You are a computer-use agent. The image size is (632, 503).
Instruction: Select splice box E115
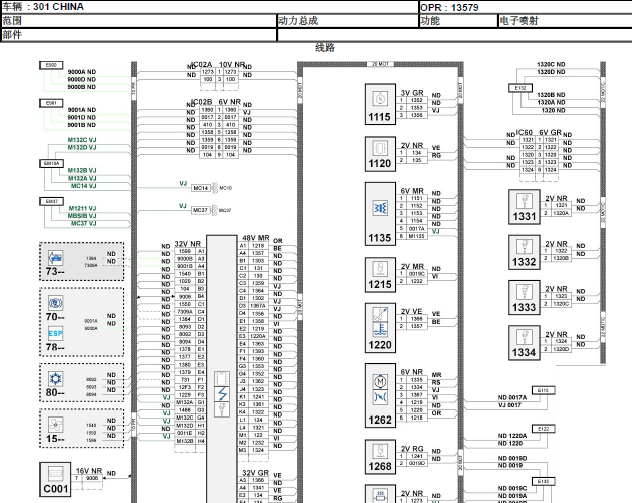543,390
